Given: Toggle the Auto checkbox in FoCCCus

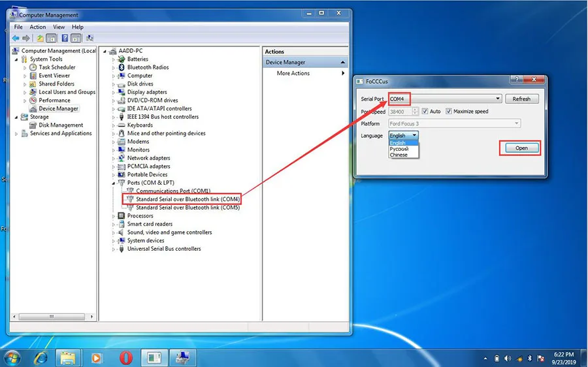Looking at the screenshot, I should point(425,111).
